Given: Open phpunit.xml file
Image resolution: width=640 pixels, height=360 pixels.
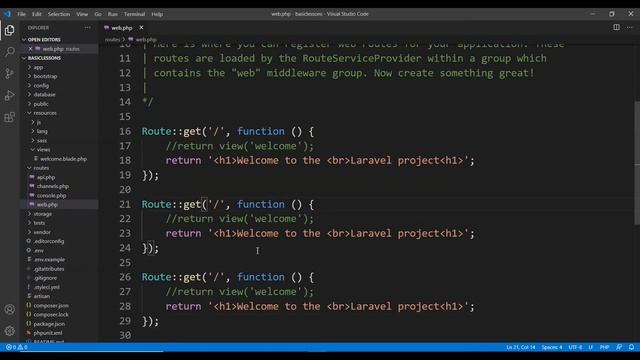Looking at the screenshot, I should [x=48, y=333].
